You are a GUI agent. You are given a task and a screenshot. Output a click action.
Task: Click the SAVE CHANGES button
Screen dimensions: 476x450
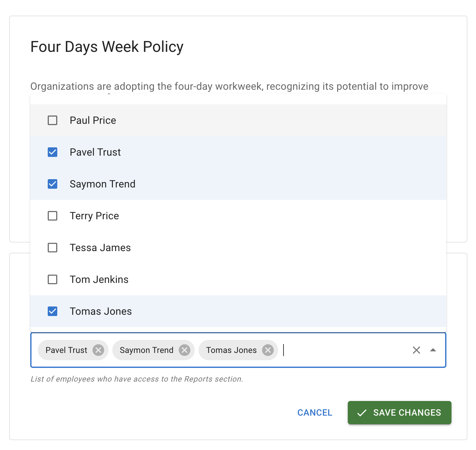point(399,413)
